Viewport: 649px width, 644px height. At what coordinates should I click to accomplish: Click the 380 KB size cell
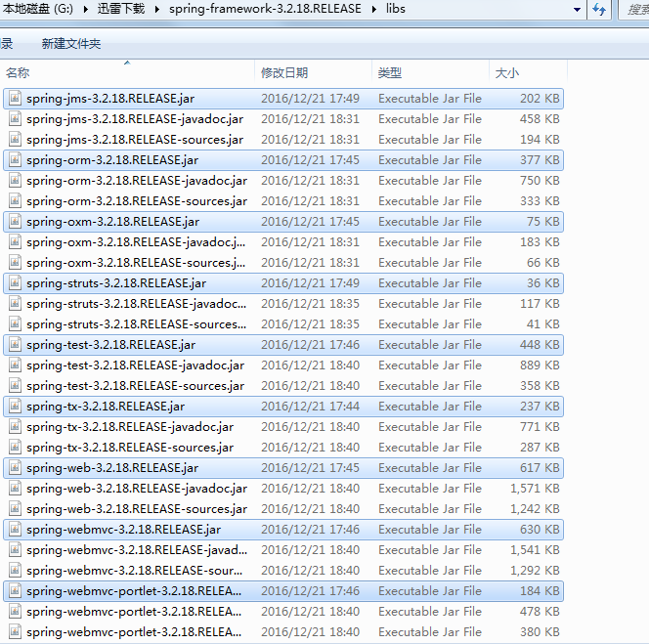(x=540, y=632)
